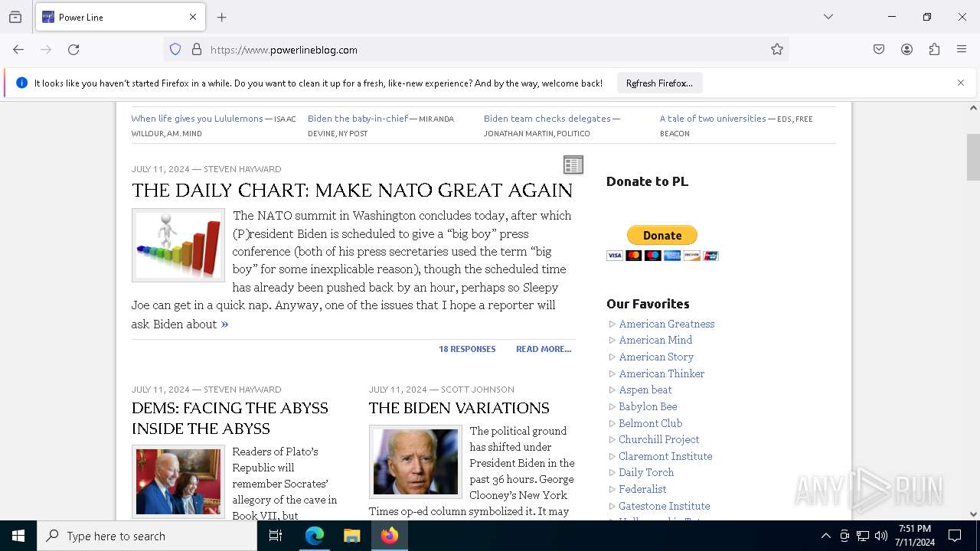Click READ MORE... link
This screenshot has height=551, width=980.
click(544, 349)
